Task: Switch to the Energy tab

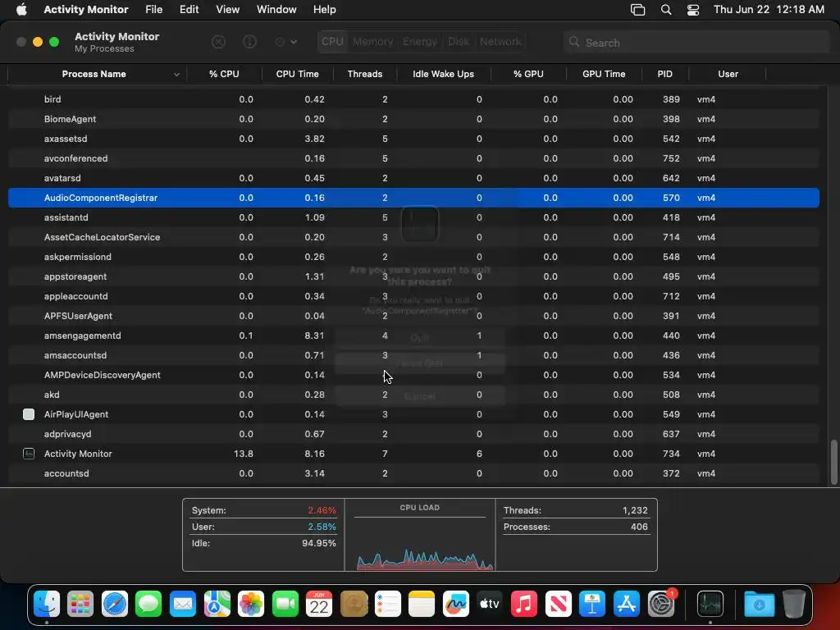Action: [x=420, y=42]
